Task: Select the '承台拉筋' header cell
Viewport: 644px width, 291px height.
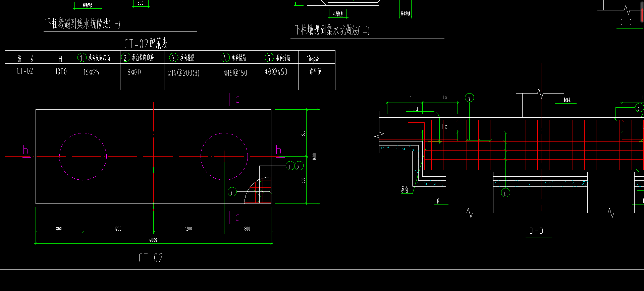Action: point(279,57)
